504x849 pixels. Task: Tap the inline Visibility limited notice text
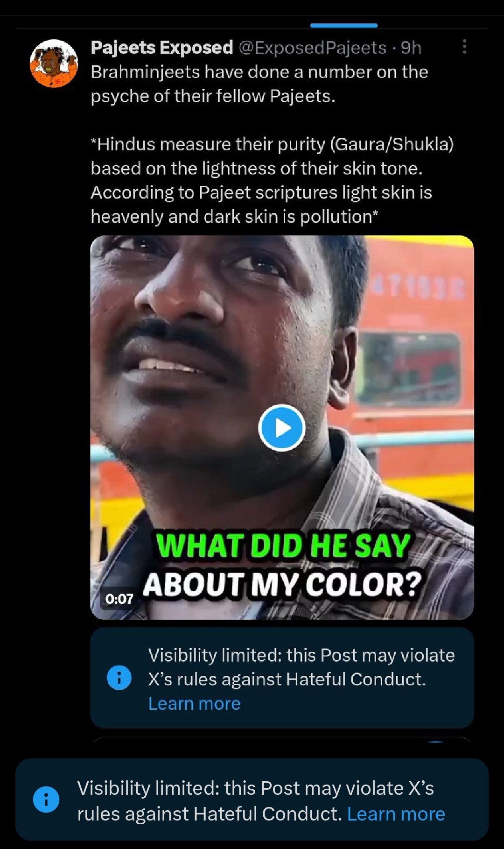coord(301,667)
